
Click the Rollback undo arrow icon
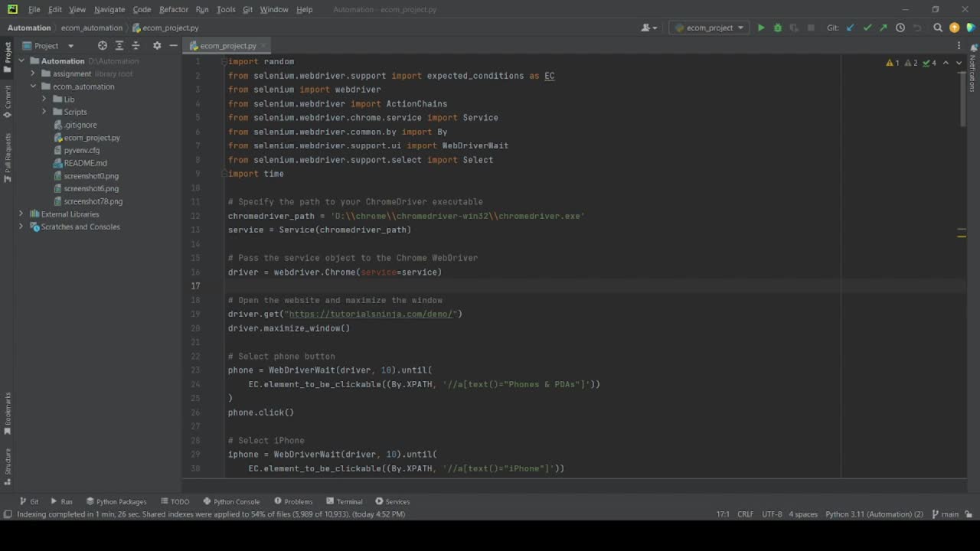point(917,28)
